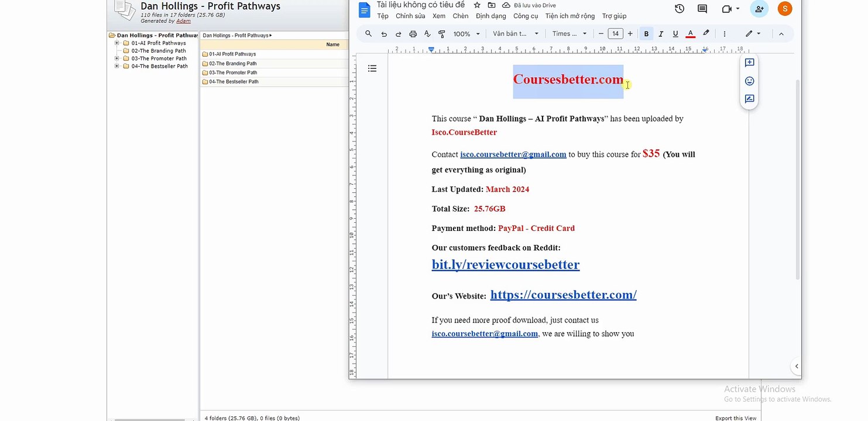
Task: Print the document using printer icon
Action: click(413, 34)
